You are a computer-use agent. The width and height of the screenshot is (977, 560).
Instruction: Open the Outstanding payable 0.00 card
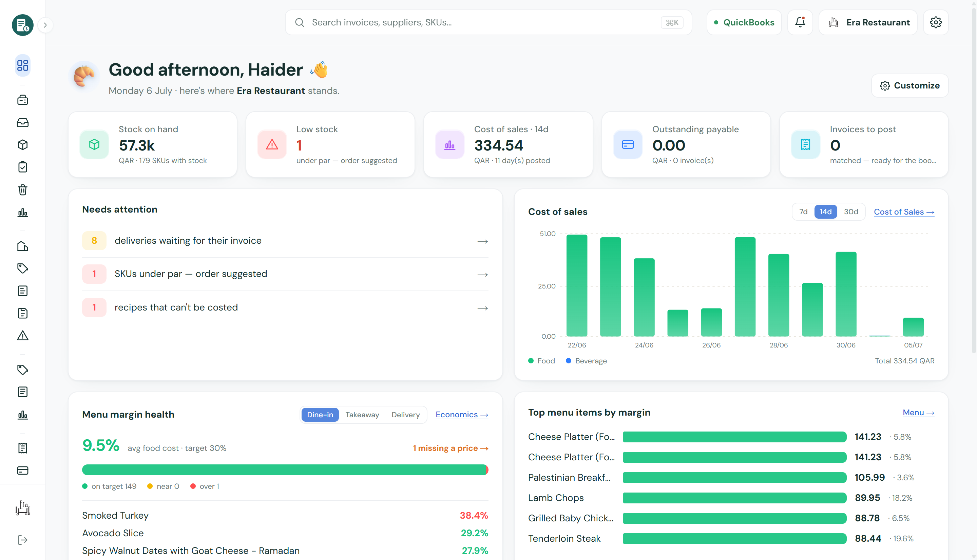point(686,145)
